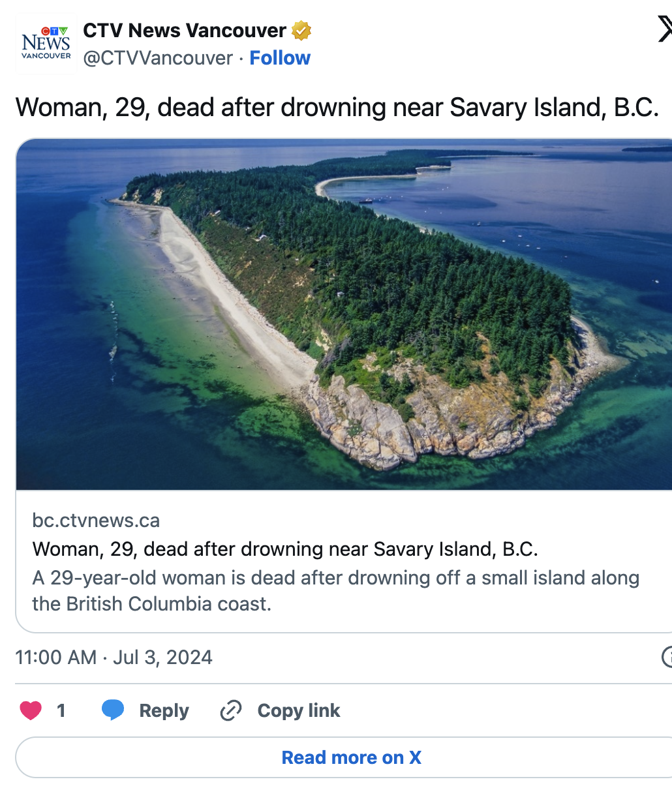Click the tweet text about drowning
The width and height of the screenshot is (672, 788).
337,107
